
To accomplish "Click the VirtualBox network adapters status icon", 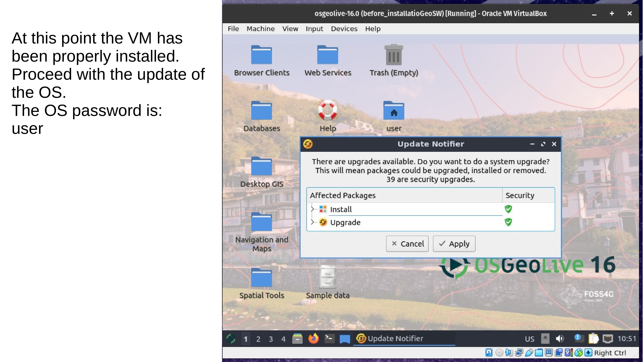I will (x=519, y=353).
